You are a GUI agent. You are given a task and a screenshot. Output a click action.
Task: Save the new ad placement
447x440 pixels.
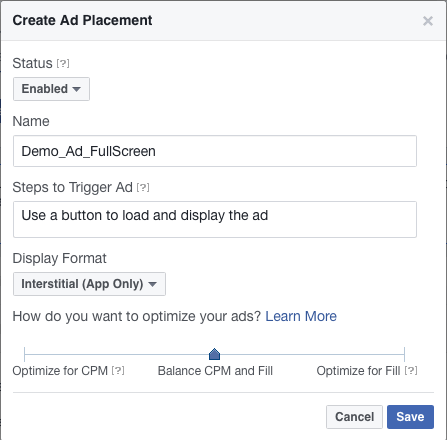pyautogui.click(x=410, y=417)
